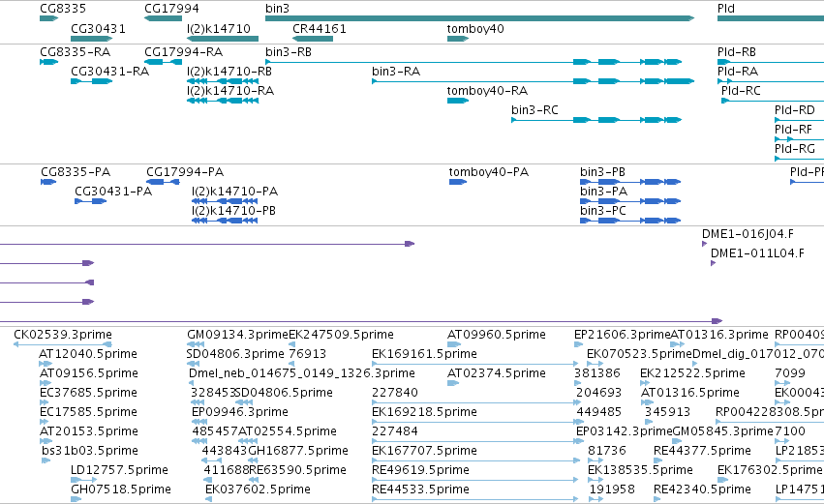Viewport: 824px width, 504px height.
Task: Click EST GH07518.5prime
Action: tap(121, 489)
